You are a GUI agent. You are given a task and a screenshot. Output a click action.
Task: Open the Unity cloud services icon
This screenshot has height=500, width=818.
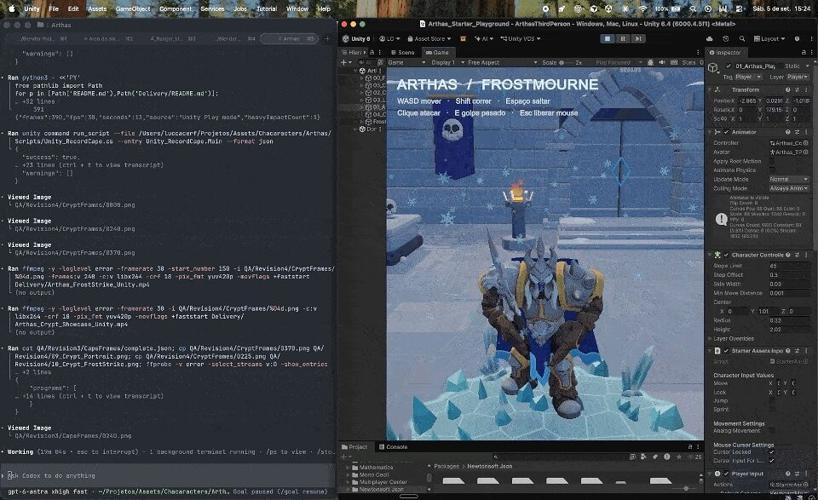[709, 39]
